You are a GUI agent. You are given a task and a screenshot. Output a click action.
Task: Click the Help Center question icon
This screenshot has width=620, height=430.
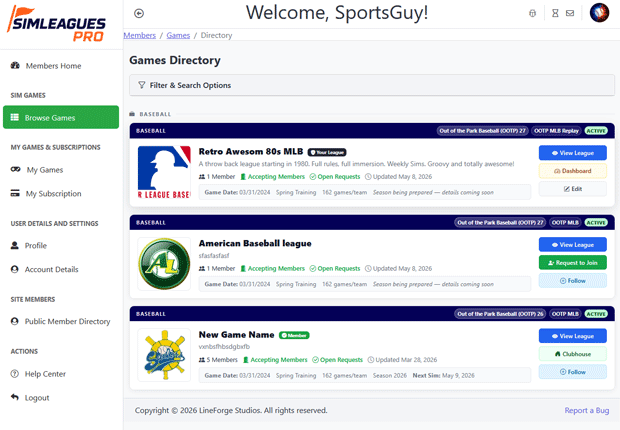point(15,373)
